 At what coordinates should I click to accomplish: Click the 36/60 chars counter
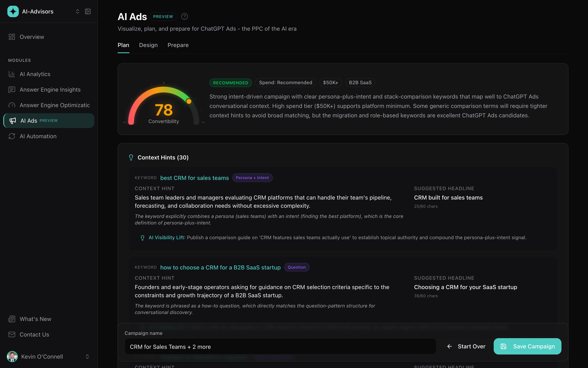426,296
